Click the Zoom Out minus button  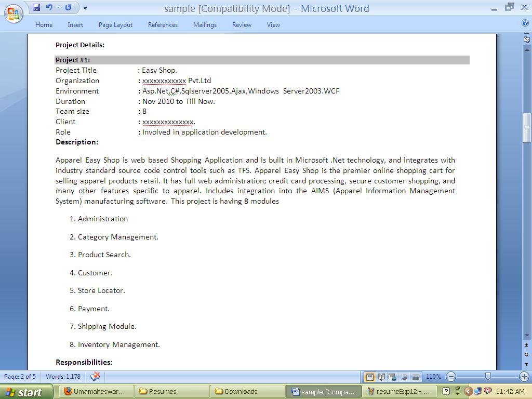click(451, 377)
